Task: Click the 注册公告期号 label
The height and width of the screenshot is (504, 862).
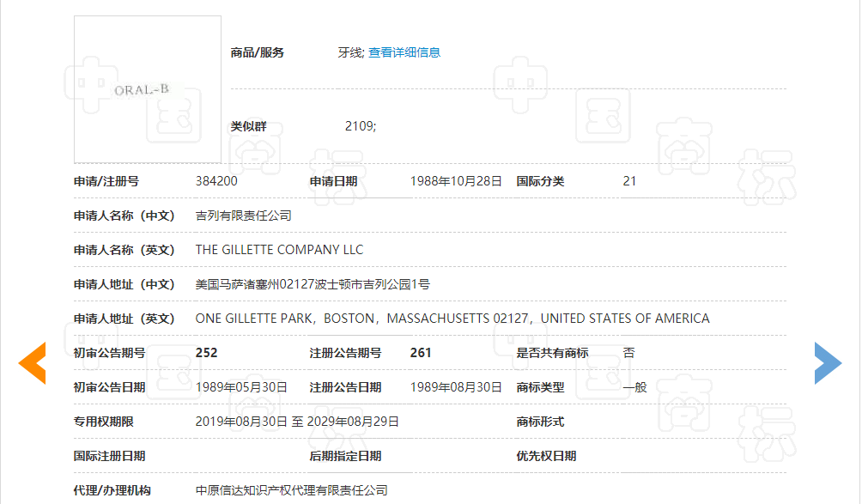Action: (x=345, y=353)
